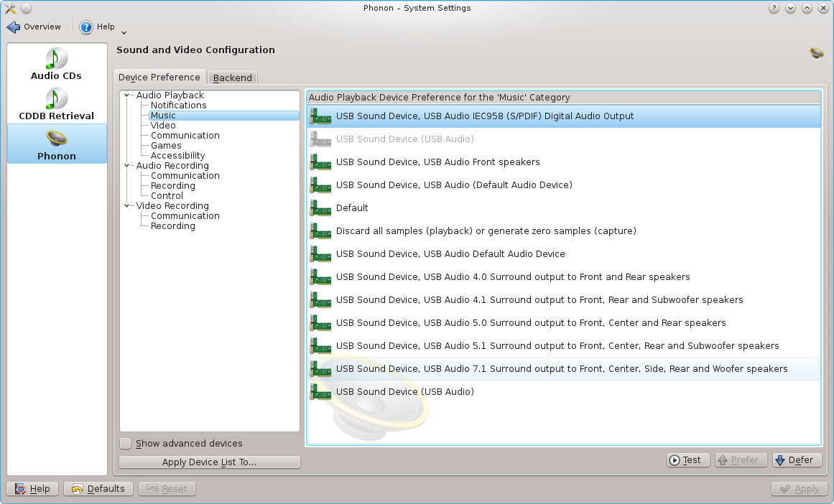The width and height of the screenshot is (834, 504).
Task: Click the speaker icon beside the configuration heading
Action: click(x=817, y=52)
